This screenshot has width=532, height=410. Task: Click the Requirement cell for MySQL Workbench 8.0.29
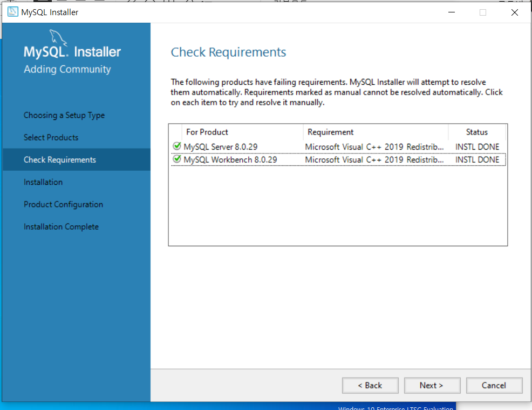[x=374, y=160]
